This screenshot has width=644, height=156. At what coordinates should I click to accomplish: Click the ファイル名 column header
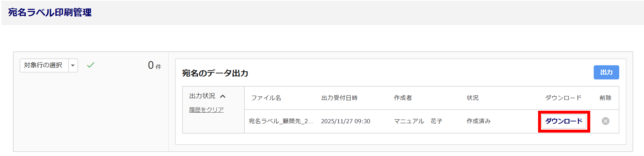tap(266, 98)
